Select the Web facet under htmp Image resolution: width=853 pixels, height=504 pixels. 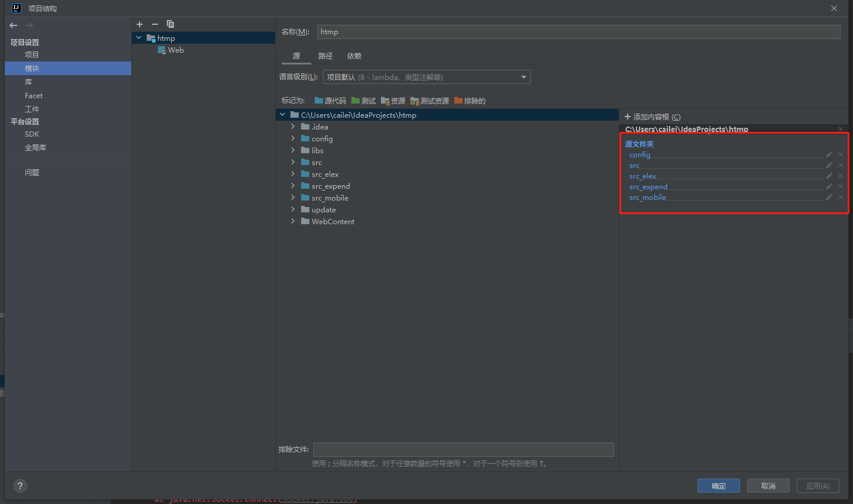click(171, 50)
